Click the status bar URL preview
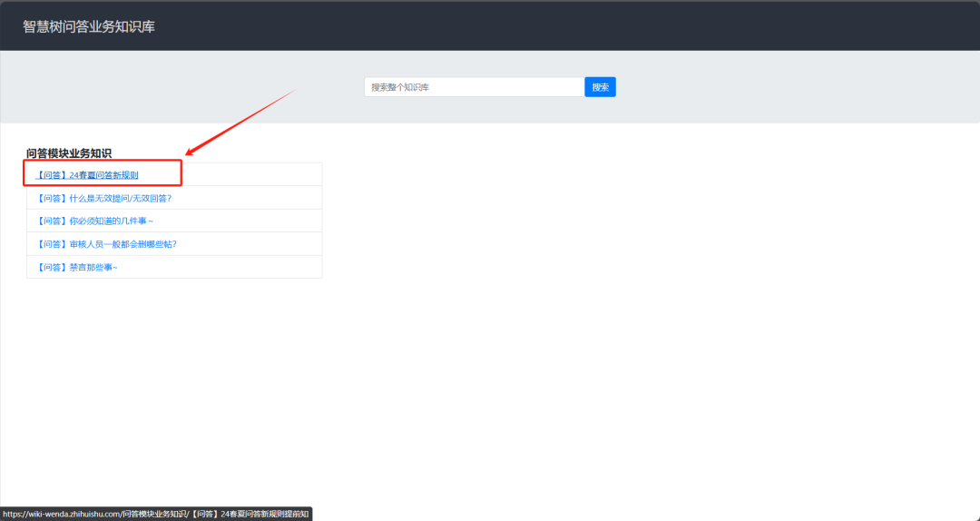 (155, 514)
